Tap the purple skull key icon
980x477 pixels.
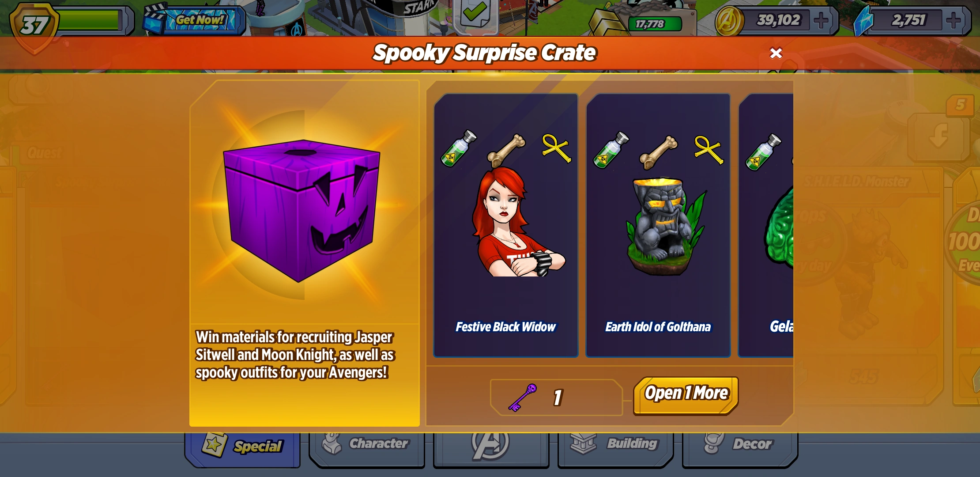pyautogui.click(x=523, y=397)
